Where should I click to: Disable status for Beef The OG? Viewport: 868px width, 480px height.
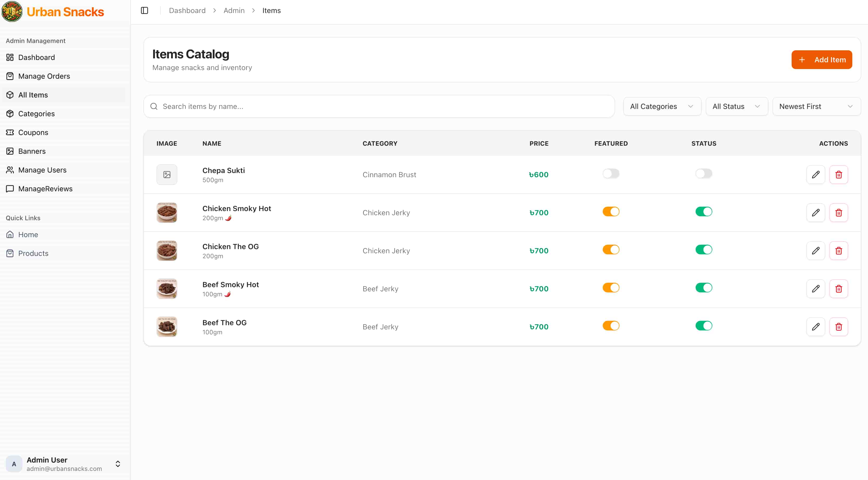pos(704,326)
